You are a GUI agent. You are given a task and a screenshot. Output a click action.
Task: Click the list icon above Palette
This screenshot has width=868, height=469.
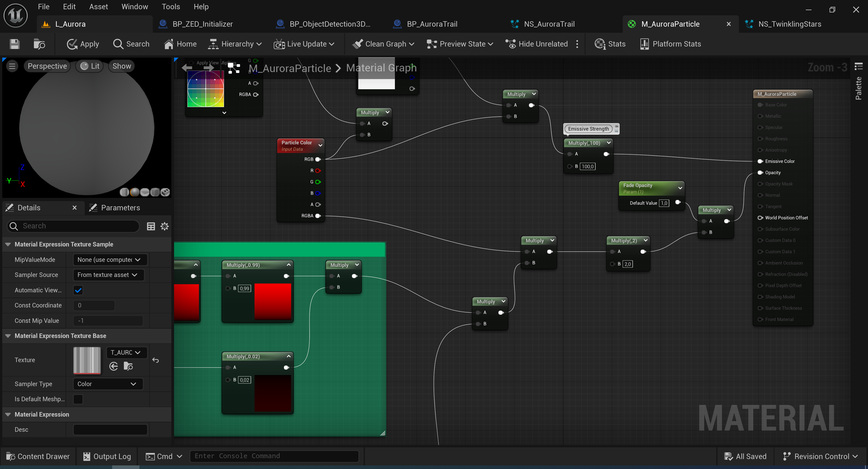(x=858, y=66)
